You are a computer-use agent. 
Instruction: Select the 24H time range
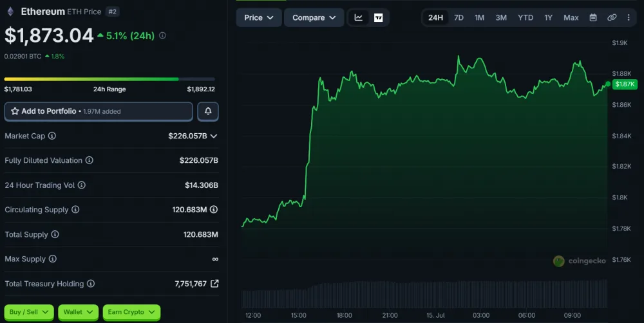point(435,17)
